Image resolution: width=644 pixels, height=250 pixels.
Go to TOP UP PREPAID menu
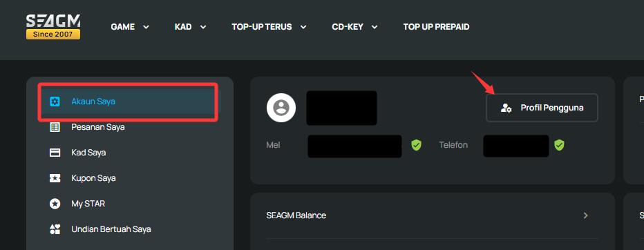tap(436, 27)
